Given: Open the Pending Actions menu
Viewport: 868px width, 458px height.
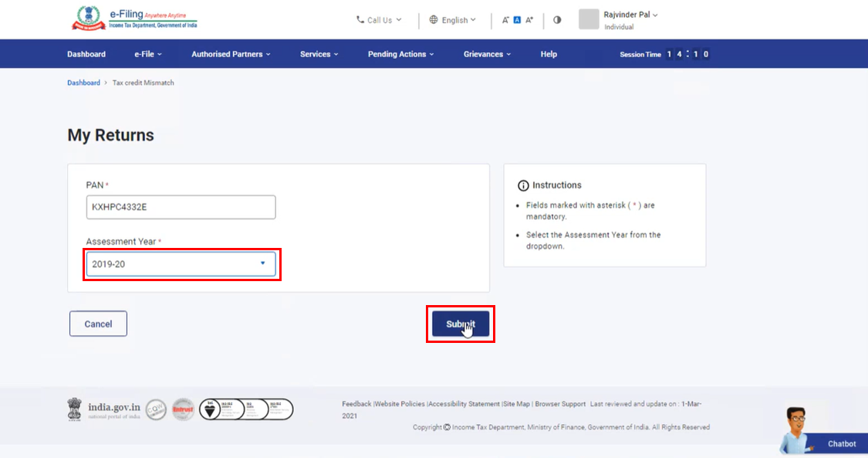Looking at the screenshot, I should click(x=400, y=54).
